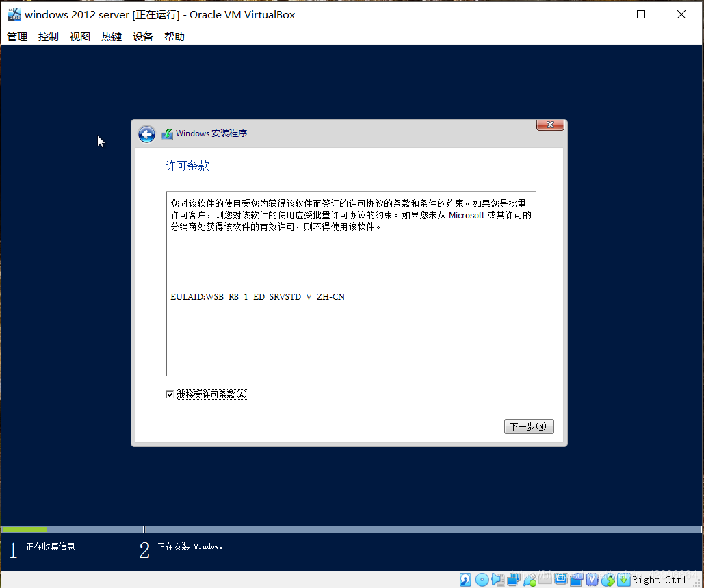Open the 设备 menu

tap(143, 37)
